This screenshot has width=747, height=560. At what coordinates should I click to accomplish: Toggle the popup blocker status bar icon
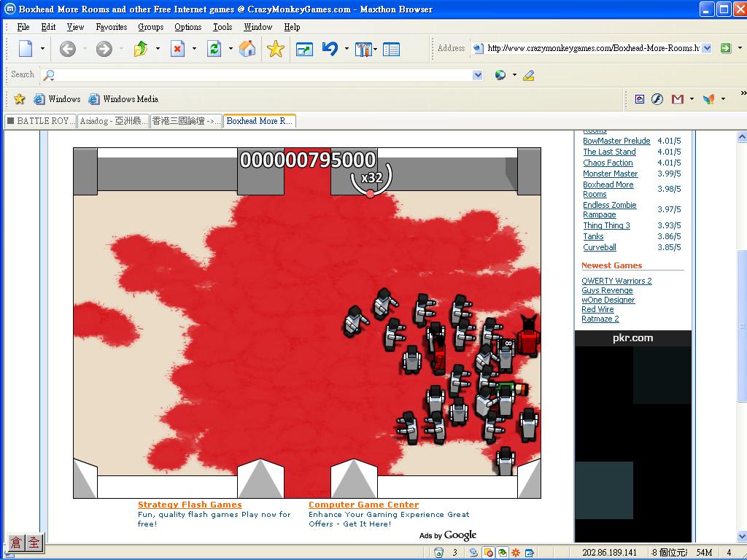point(488,553)
